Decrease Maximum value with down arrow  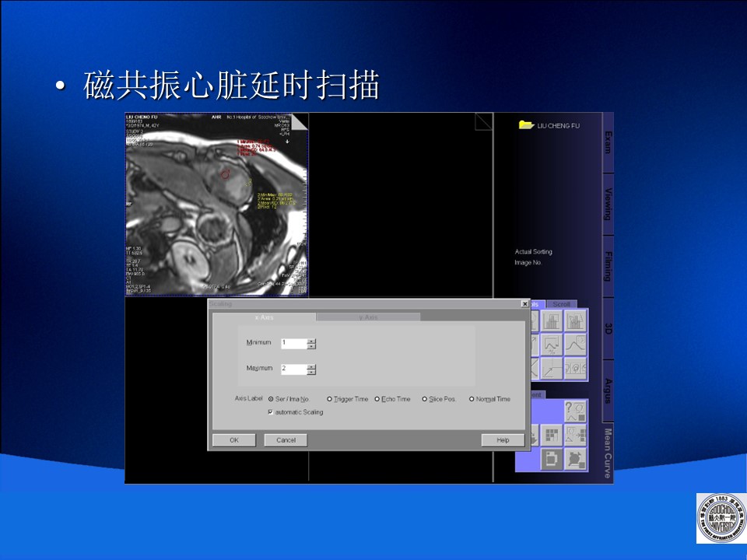311,372
